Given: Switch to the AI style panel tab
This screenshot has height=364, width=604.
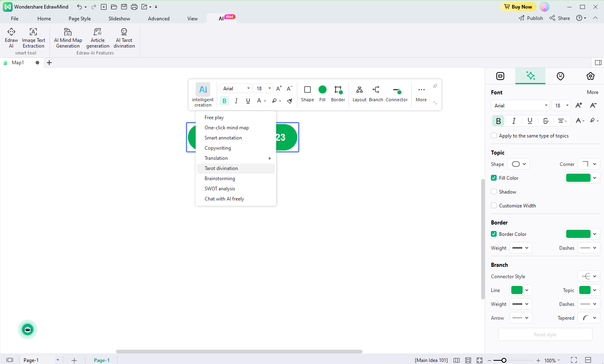Looking at the screenshot, I should click(x=530, y=76).
